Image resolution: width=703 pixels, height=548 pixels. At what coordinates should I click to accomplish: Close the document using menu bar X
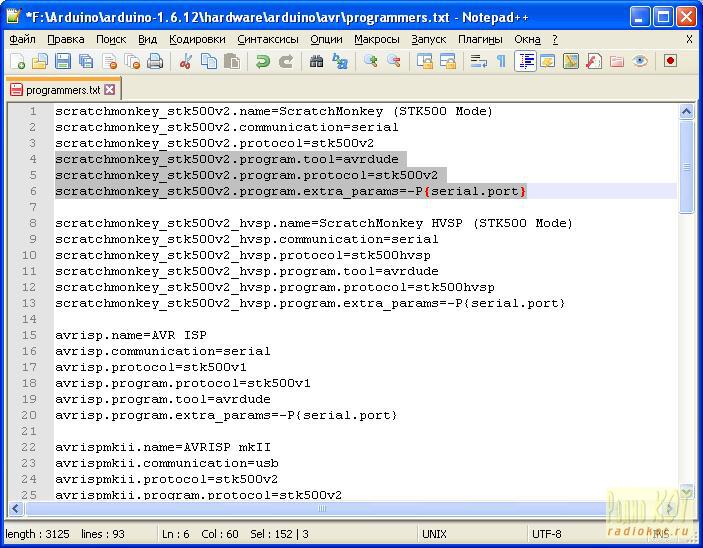689,39
